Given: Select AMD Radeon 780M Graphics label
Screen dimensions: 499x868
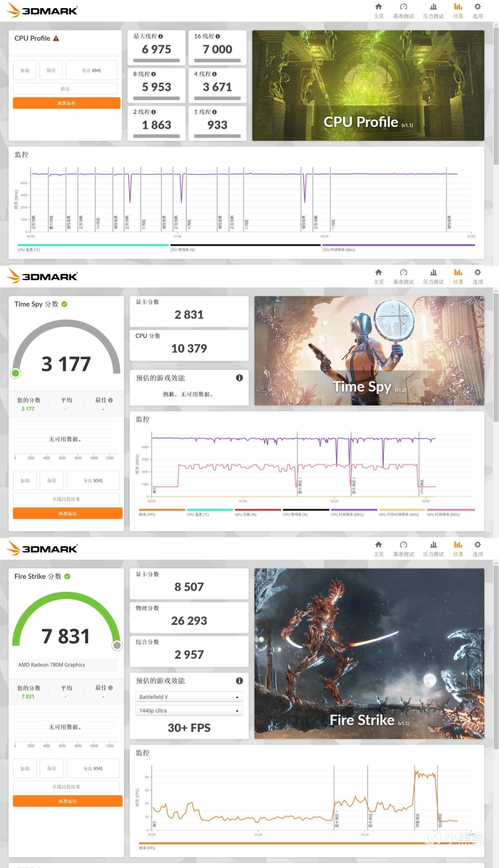Looking at the screenshot, I should (51, 665).
